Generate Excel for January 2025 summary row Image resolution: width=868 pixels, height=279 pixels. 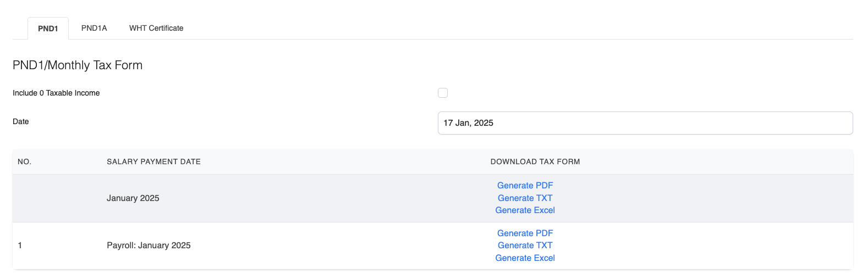click(x=525, y=210)
